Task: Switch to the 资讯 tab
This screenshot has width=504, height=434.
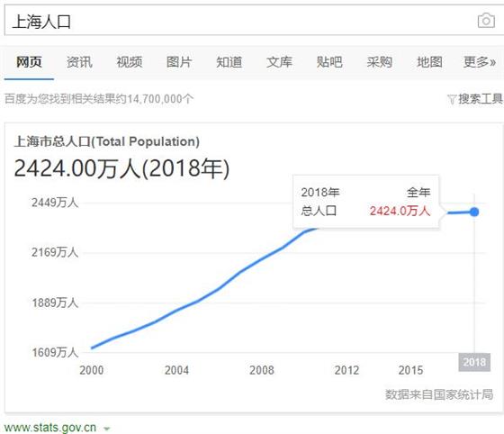Action: [x=79, y=62]
